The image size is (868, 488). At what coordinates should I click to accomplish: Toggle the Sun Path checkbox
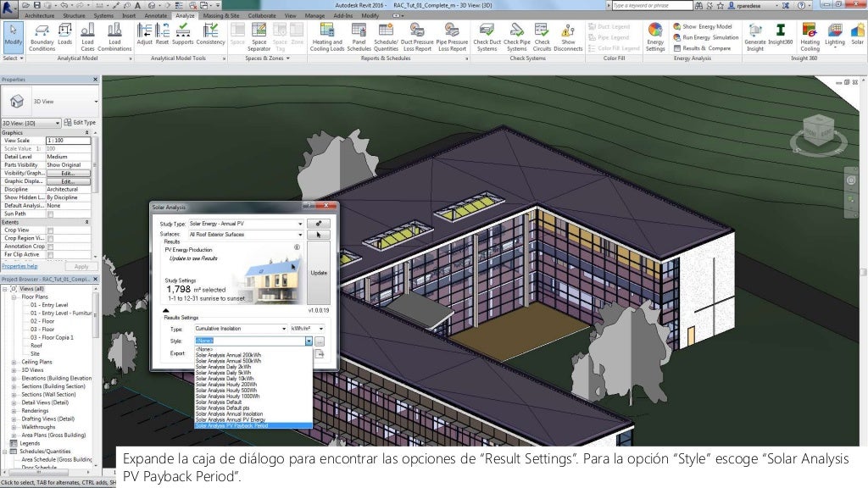pos(50,214)
